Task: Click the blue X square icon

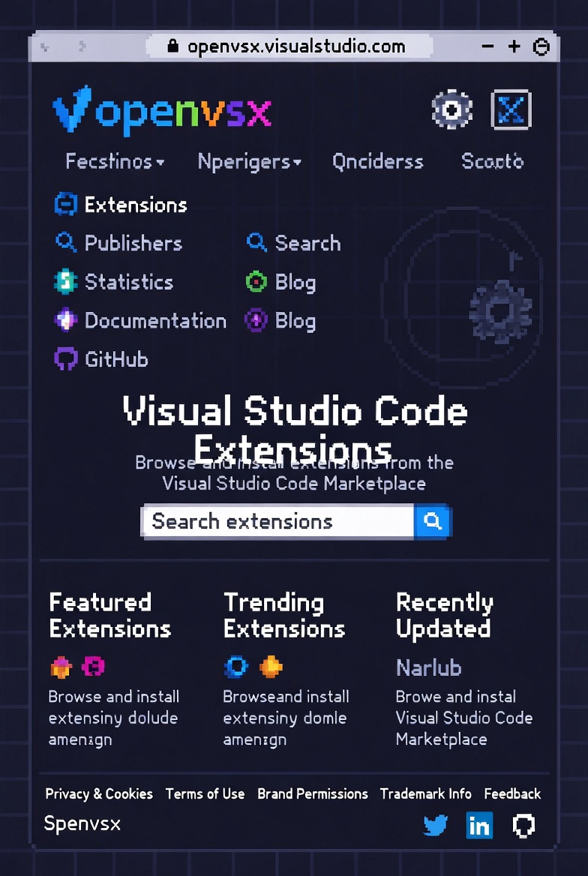Action: point(511,109)
